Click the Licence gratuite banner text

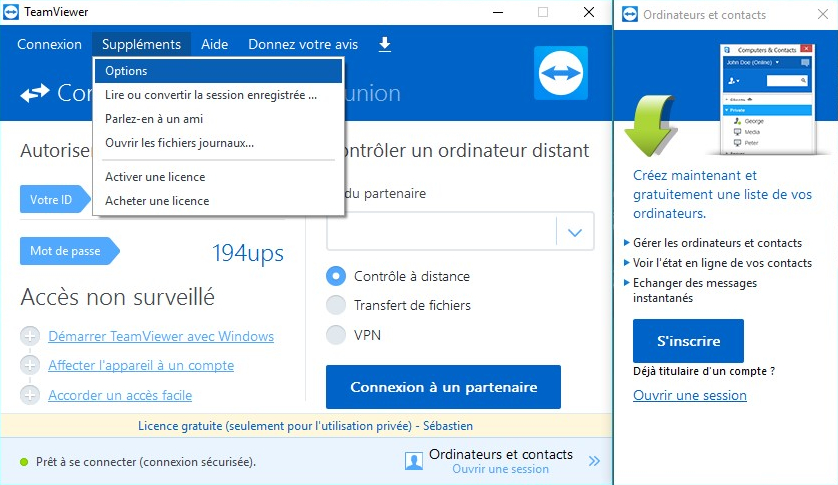pyautogui.click(x=305, y=426)
